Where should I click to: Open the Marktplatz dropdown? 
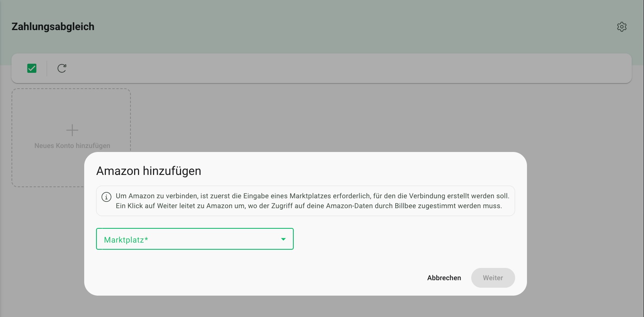coord(195,239)
